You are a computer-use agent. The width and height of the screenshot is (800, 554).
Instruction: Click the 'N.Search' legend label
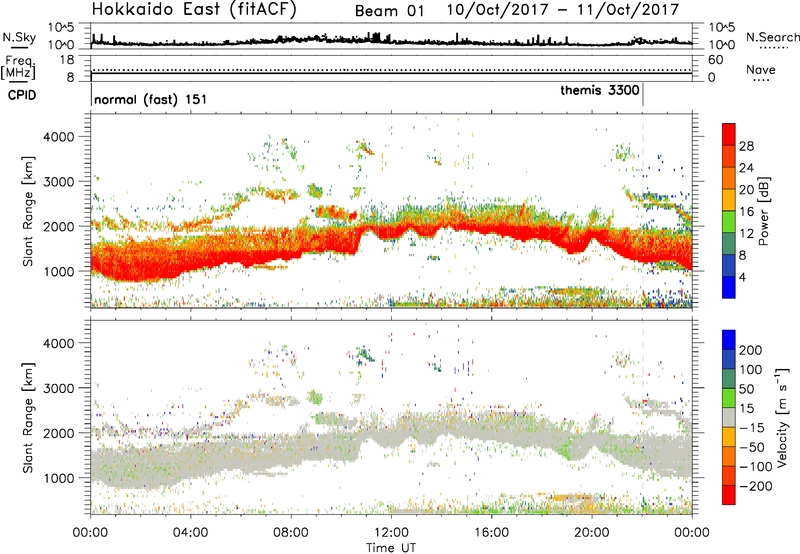(x=772, y=37)
